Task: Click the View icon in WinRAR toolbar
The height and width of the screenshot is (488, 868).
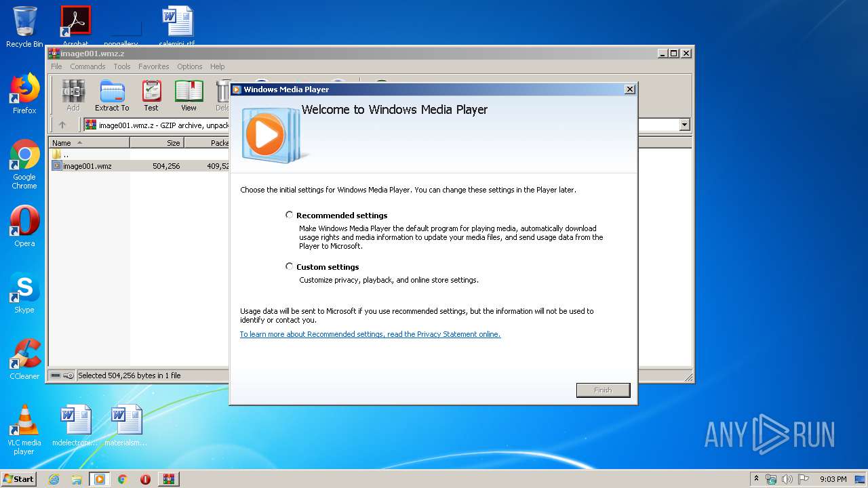Action: pos(189,96)
